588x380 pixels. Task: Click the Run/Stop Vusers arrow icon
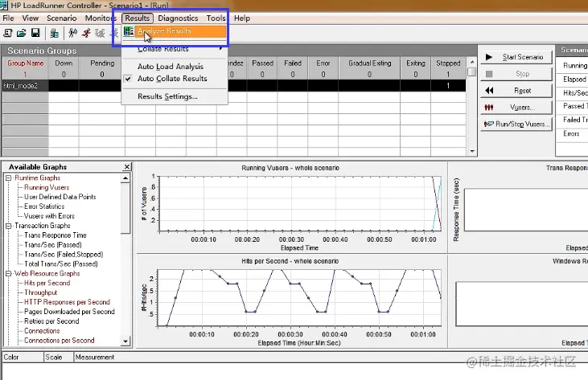pyautogui.click(x=488, y=124)
